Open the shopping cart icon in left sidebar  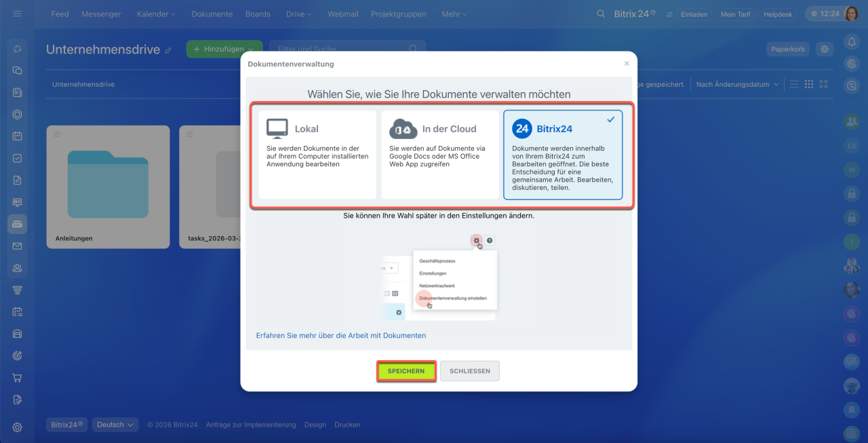pos(18,377)
